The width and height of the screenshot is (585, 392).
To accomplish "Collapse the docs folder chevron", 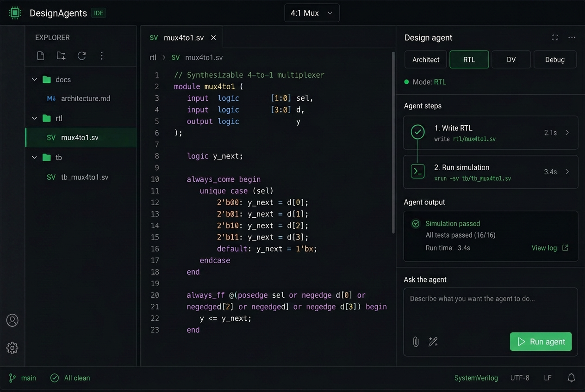I will (x=34, y=80).
